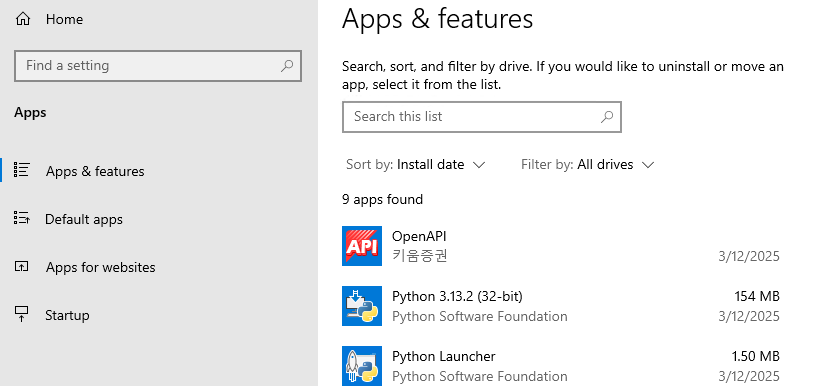This screenshot has width=833, height=386.
Task: Click the Python 3.13.2 installer icon
Action: coord(362,306)
